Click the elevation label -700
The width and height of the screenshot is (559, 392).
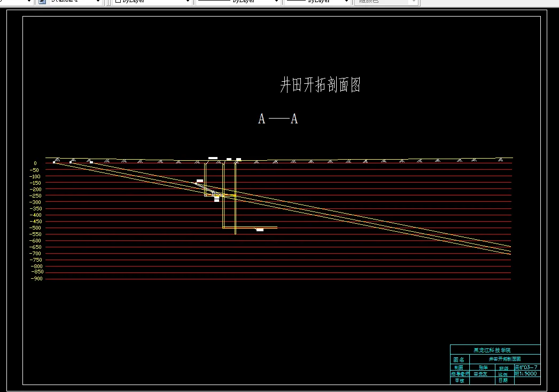[x=35, y=253]
